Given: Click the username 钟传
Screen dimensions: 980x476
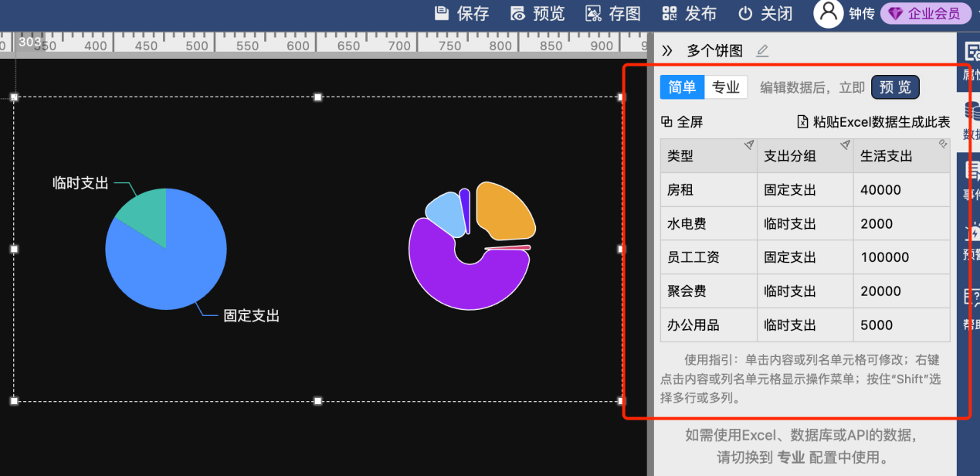Looking at the screenshot, I should click(862, 14).
